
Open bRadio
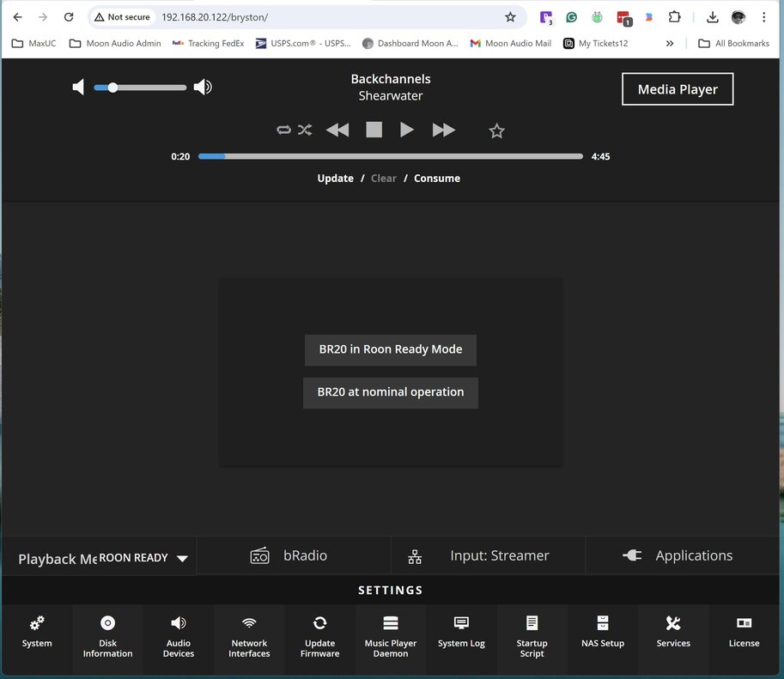(294, 555)
